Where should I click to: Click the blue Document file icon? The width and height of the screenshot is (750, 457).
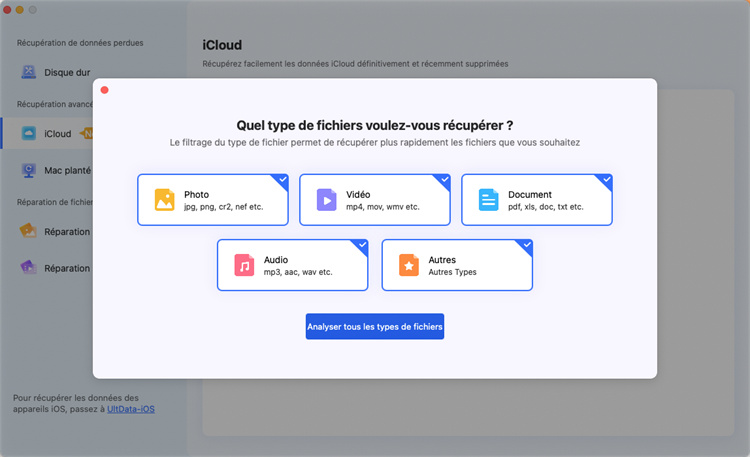pos(488,200)
